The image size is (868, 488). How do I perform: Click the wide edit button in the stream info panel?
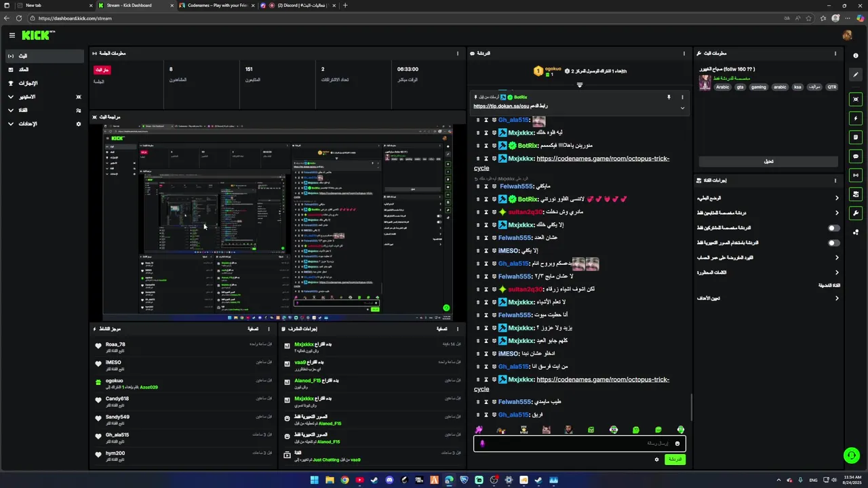coord(768,161)
